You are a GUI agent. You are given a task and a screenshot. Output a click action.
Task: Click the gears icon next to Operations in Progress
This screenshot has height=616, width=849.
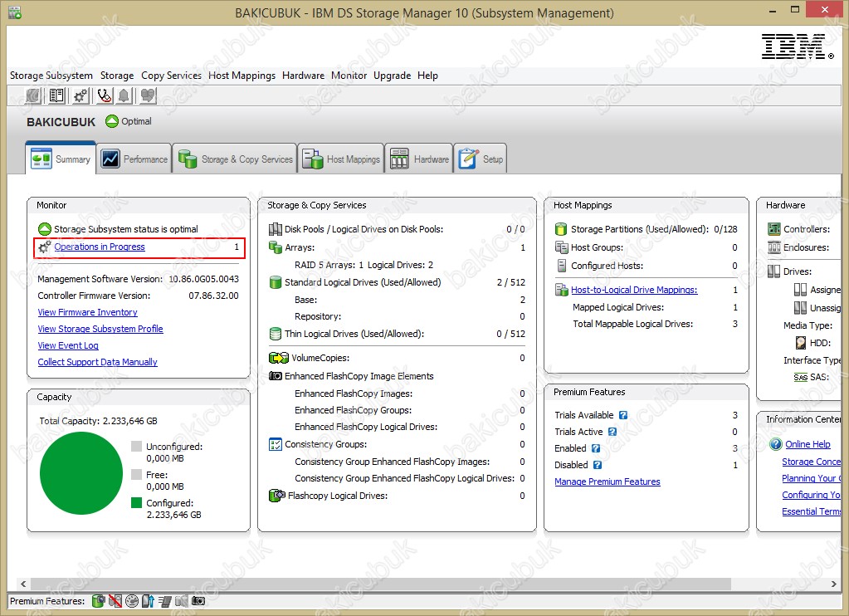click(44, 247)
